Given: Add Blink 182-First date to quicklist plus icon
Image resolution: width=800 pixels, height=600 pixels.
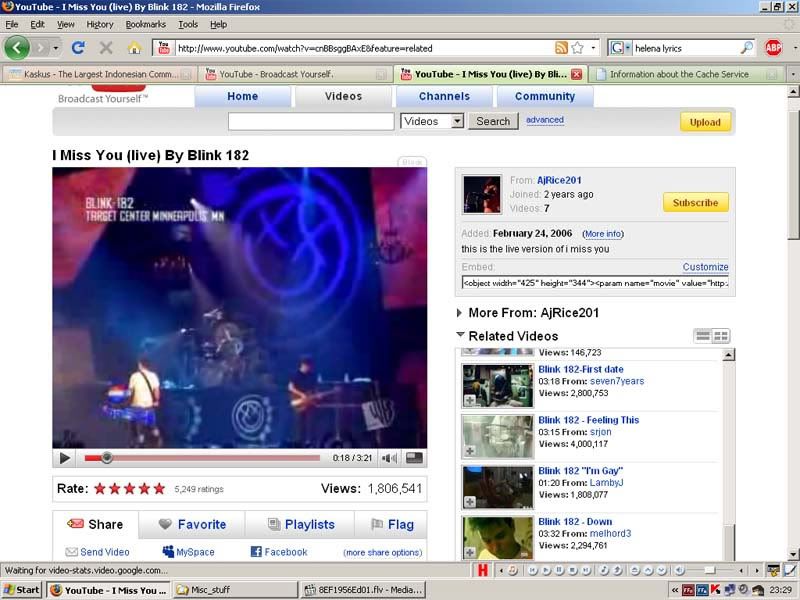Looking at the screenshot, I should click(x=470, y=401).
